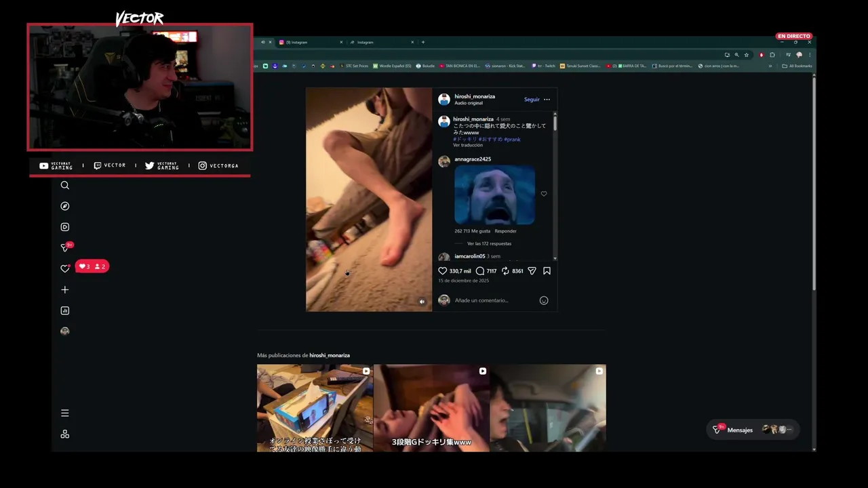Open the Explore compass icon
This screenshot has height=488, width=868.
(65, 206)
